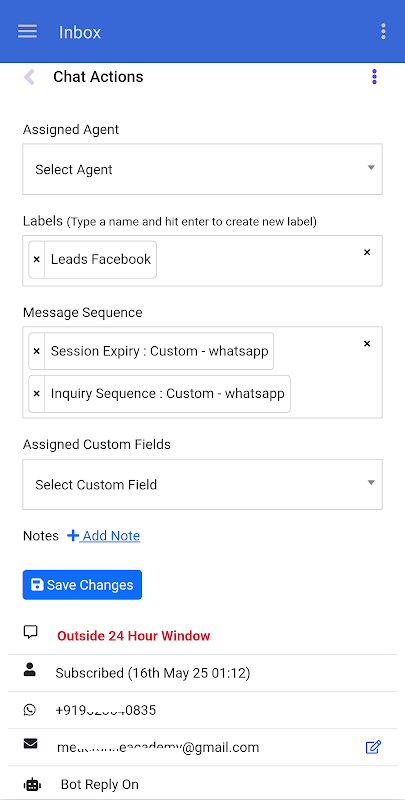Screen dimensions: 405x800
Task: Click the Save Changes button
Action: coord(82,585)
